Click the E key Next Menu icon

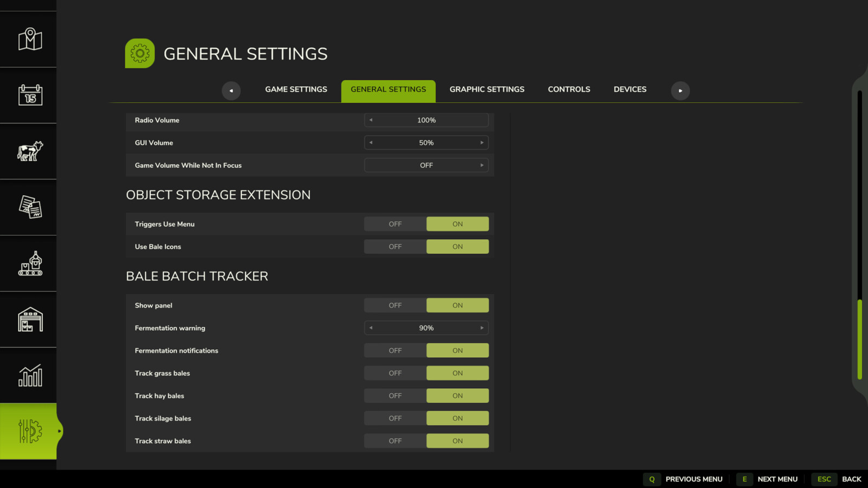(744, 479)
